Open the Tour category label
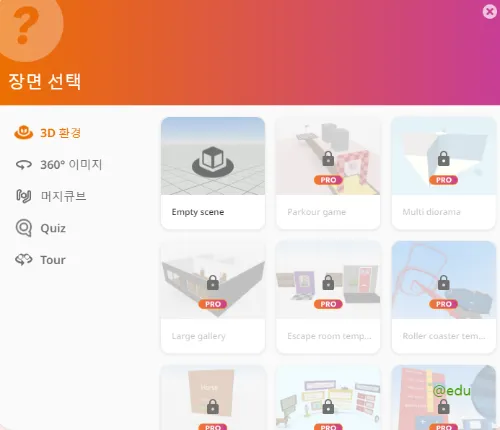This screenshot has width=500, height=430. [x=53, y=260]
